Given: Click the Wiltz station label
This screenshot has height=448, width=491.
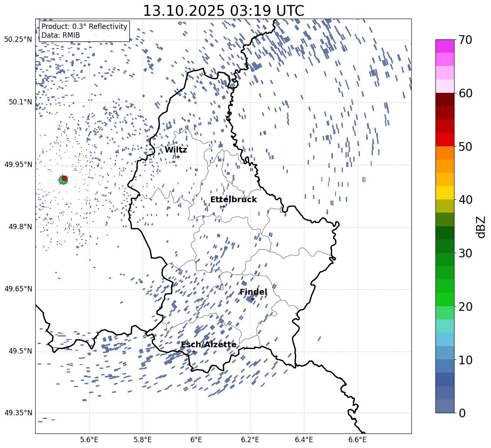Looking at the screenshot, I should pos(176,150).
